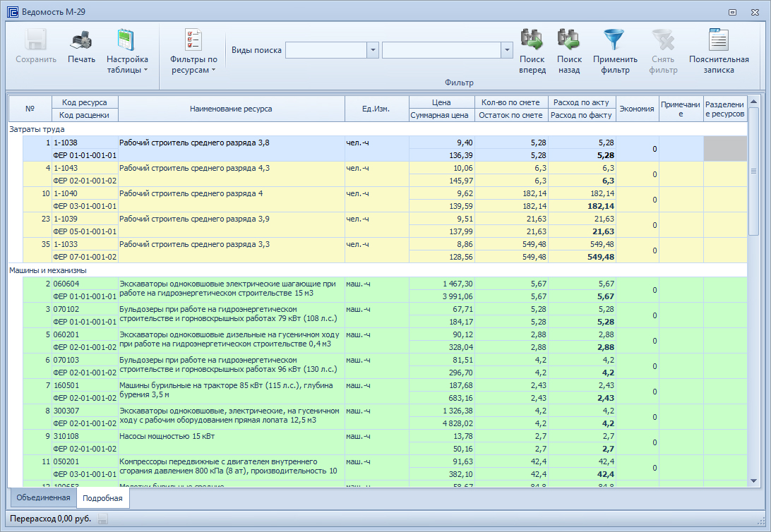Click resource code 070103

[x=66, y=360]
